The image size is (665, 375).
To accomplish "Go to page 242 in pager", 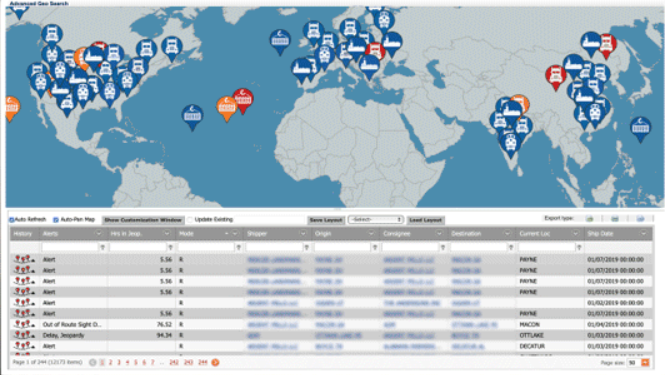I will [174, 362].
